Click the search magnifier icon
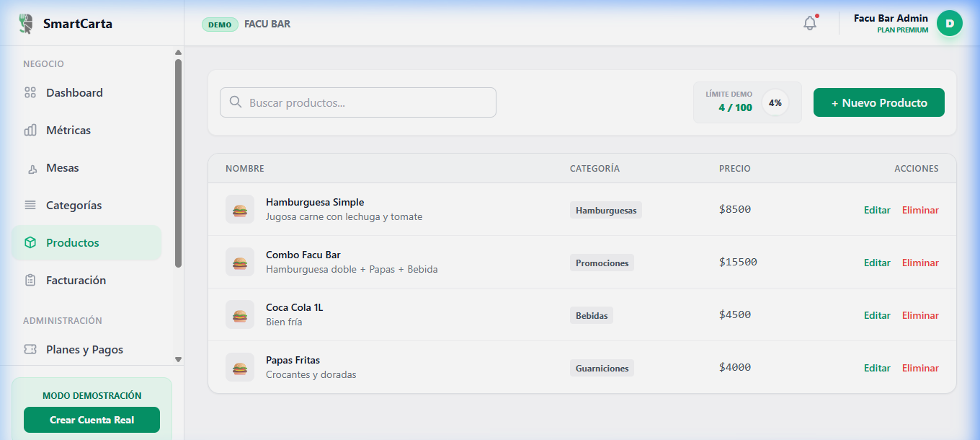Image resolution: width=980 pixels, height=440 pixels. coord(235,102)
